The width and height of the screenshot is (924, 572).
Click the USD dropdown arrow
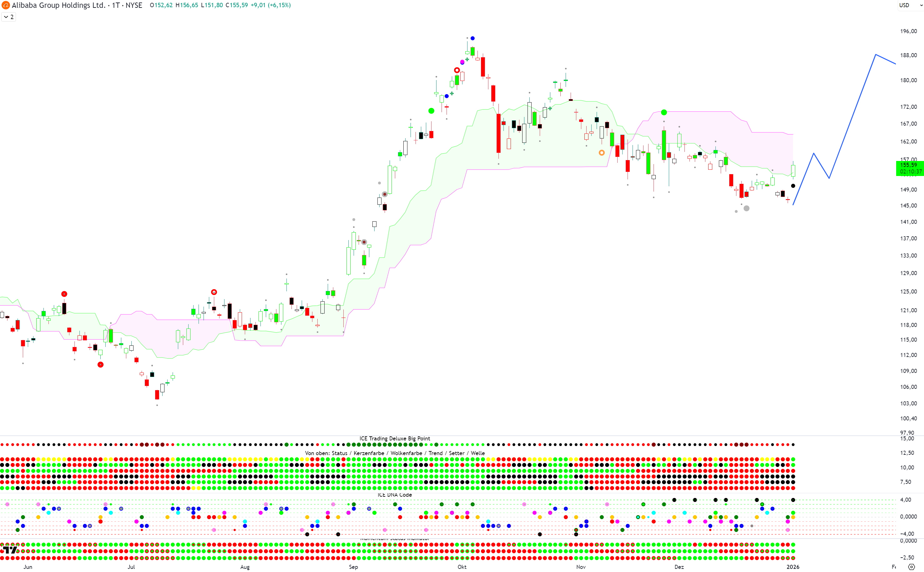[x=921, y=5]
